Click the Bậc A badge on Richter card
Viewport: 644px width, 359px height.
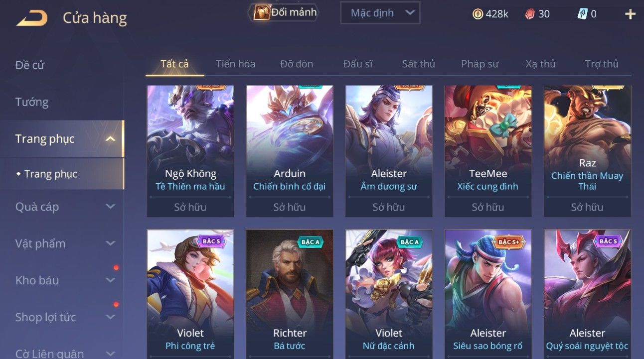coord(311,241)
